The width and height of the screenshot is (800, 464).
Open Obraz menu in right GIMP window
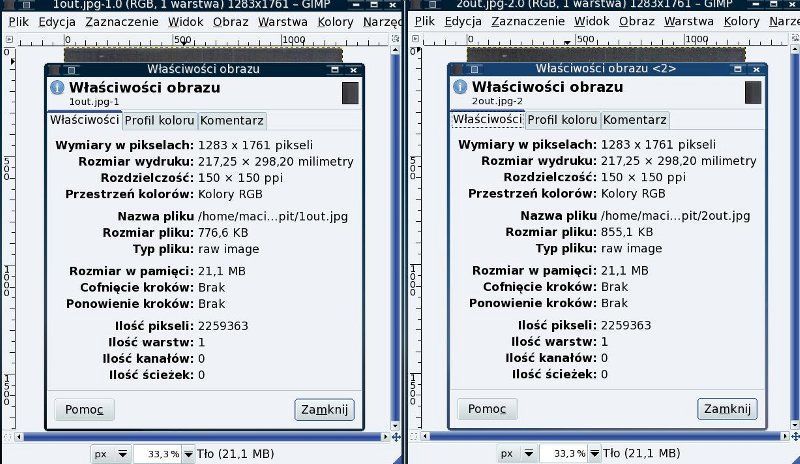637,21
